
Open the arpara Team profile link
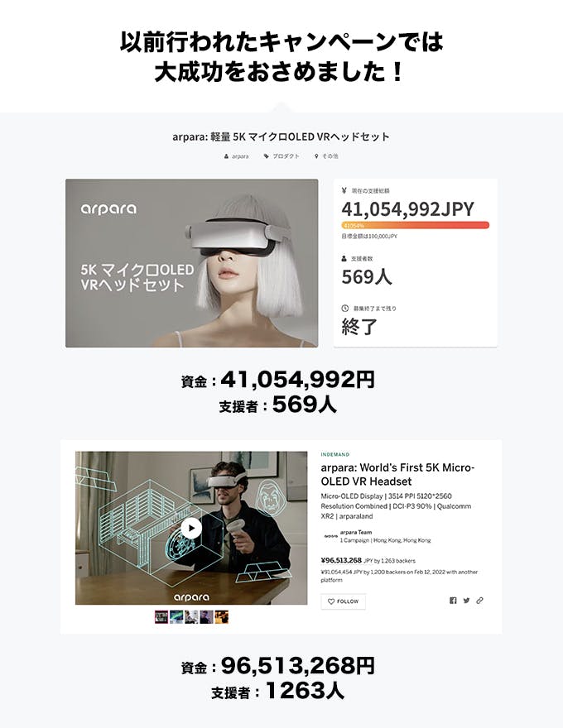(356, 532)
